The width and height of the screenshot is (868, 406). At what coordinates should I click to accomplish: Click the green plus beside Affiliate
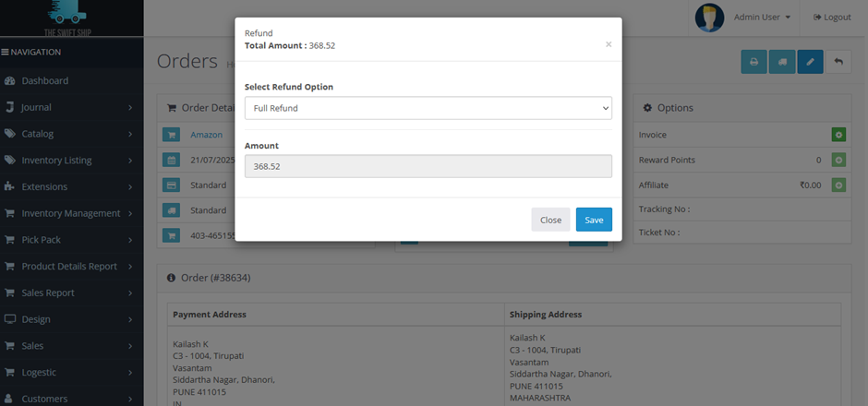tap(838, 185)
